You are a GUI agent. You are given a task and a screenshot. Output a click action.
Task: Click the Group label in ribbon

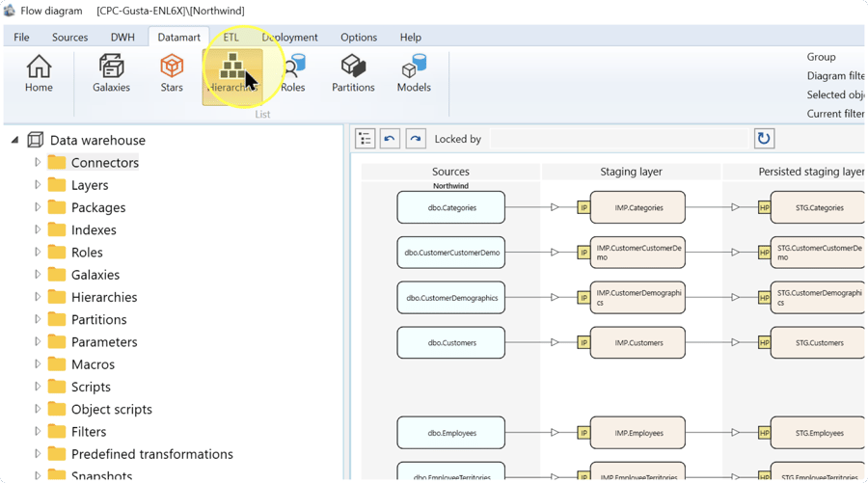[821, 57]
